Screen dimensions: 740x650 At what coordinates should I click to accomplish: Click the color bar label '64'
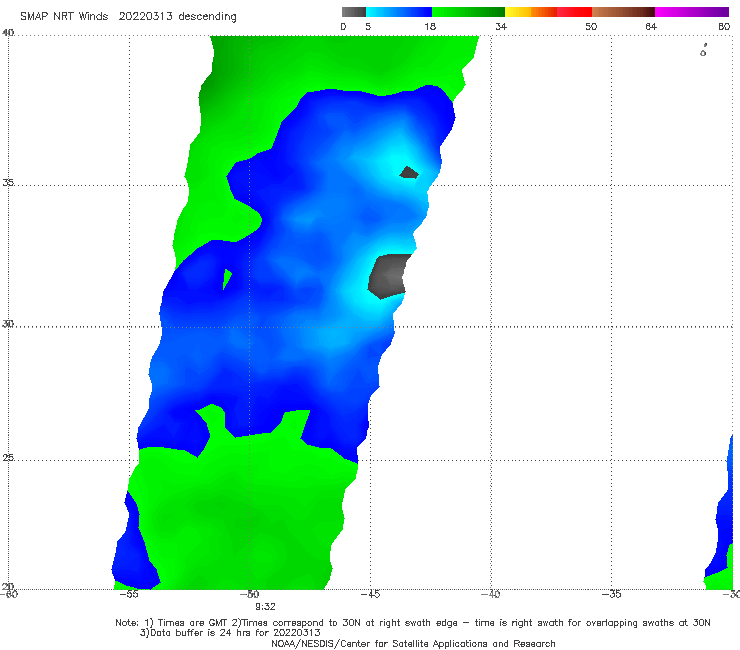click(x=651, y=27)
